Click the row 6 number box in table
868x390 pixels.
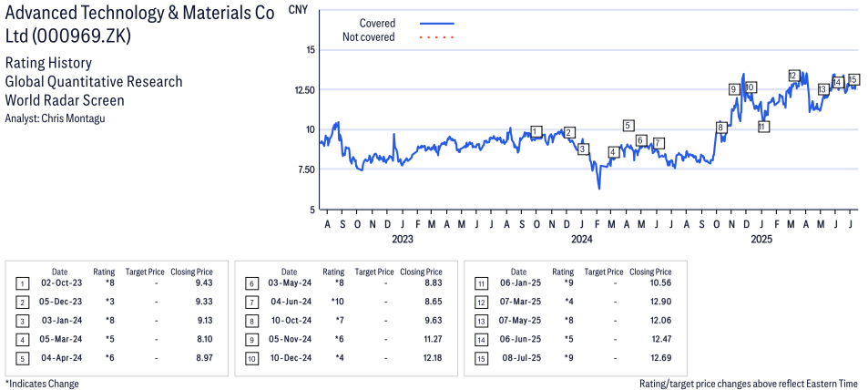click(250, 284)
